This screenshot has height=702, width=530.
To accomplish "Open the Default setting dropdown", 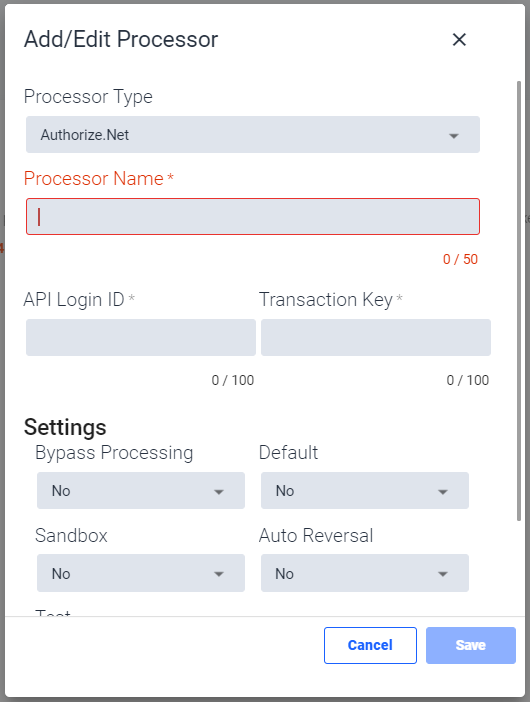I will [x=365, y=491].
